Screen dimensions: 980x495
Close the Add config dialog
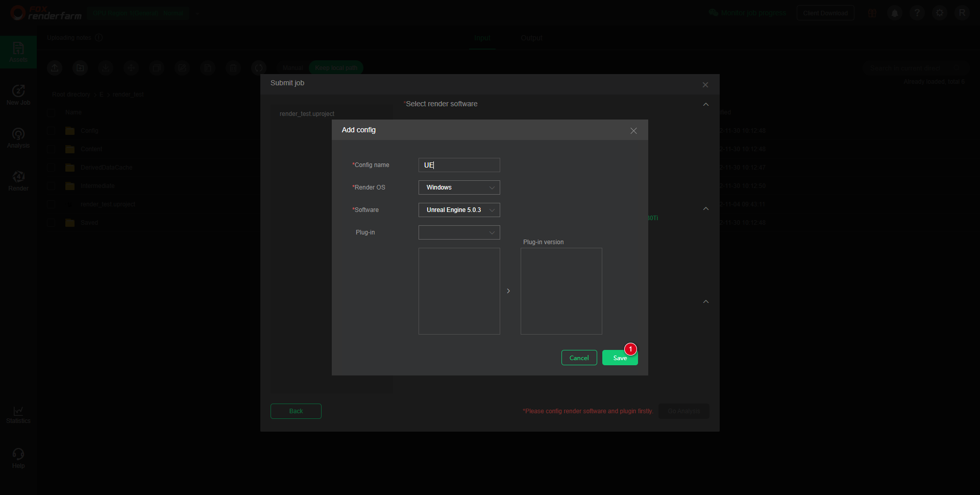(x=633, y=131)
